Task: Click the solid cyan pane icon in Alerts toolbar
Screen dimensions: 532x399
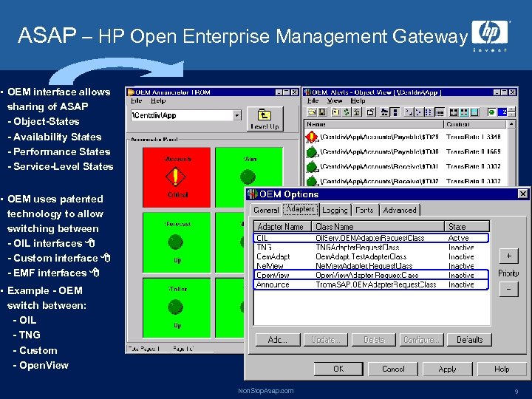Action: click(474, 112)
